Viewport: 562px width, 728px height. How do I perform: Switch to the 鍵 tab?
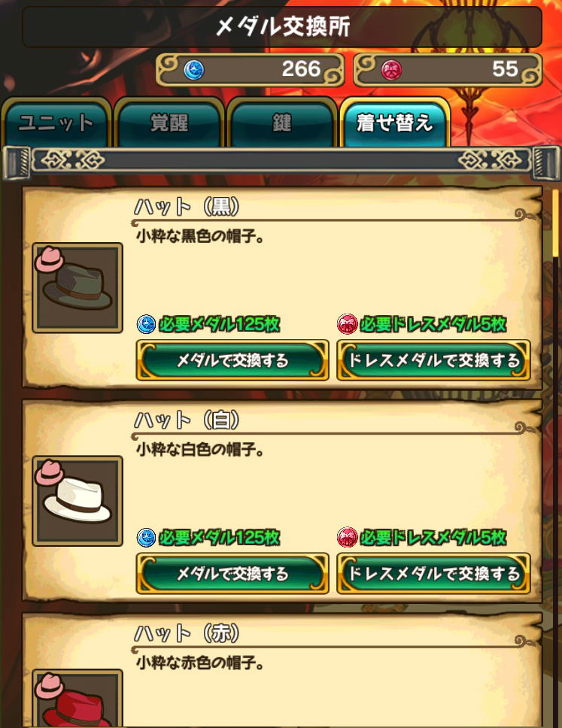point(281,123)
